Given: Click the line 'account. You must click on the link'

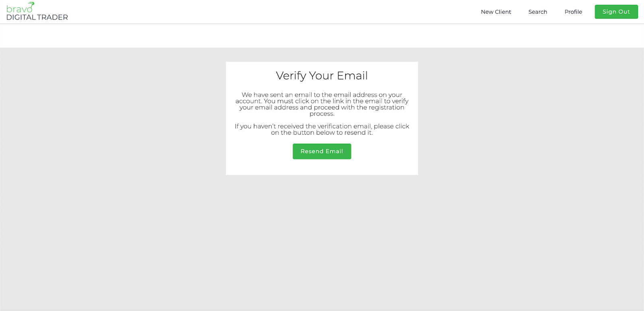Looking at the screenshot, I should click(x=322, y=101).
